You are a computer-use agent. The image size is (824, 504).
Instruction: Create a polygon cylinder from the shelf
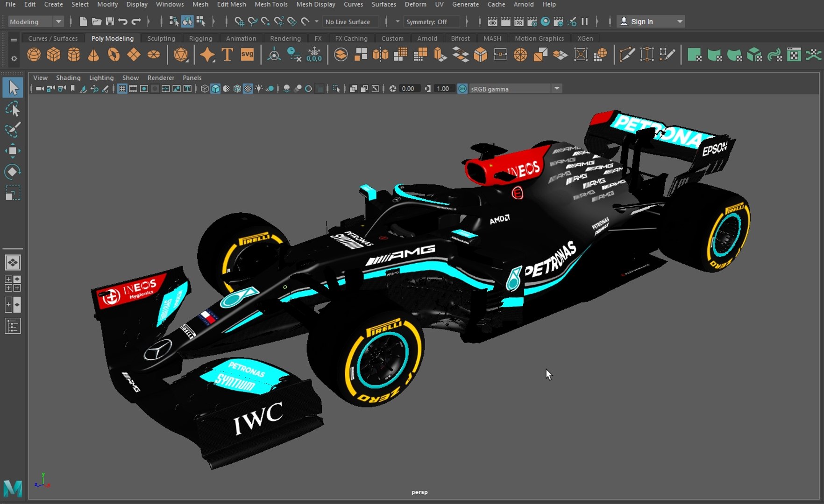click(x=74, y=55)
